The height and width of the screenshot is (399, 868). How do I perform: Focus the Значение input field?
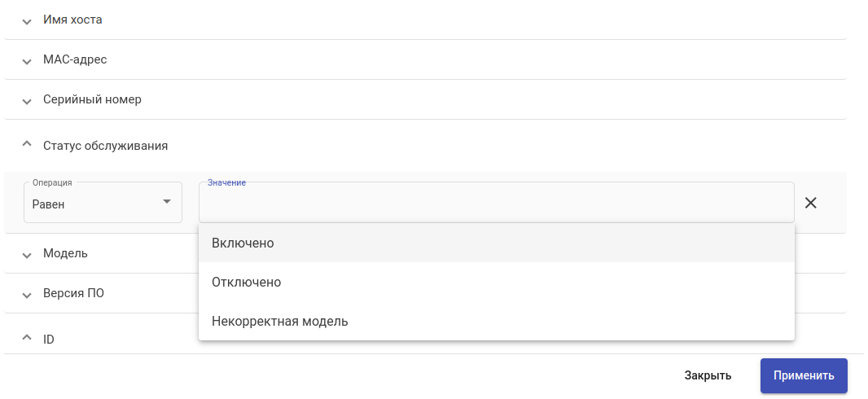coord(496,204)
